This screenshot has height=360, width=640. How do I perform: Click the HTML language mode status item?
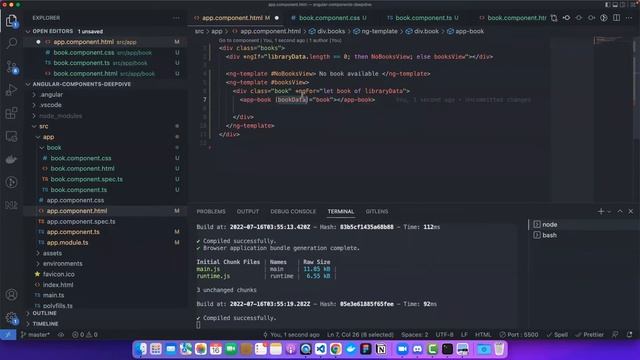click(x=483, y=335)
